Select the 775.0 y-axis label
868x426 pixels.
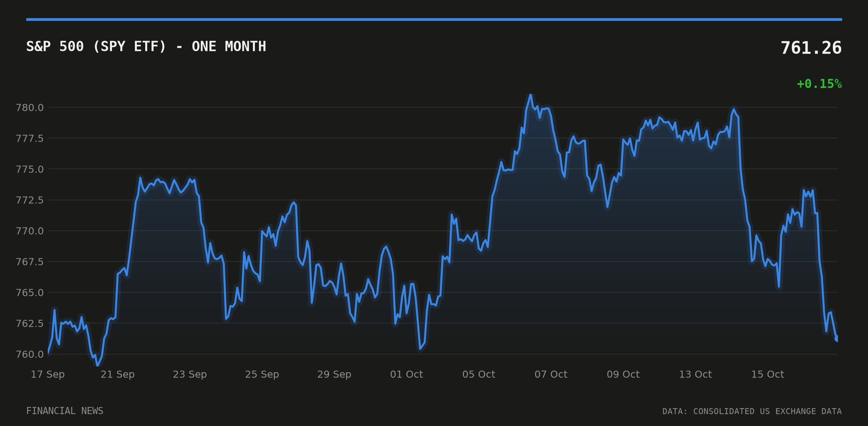pos(30,169)
